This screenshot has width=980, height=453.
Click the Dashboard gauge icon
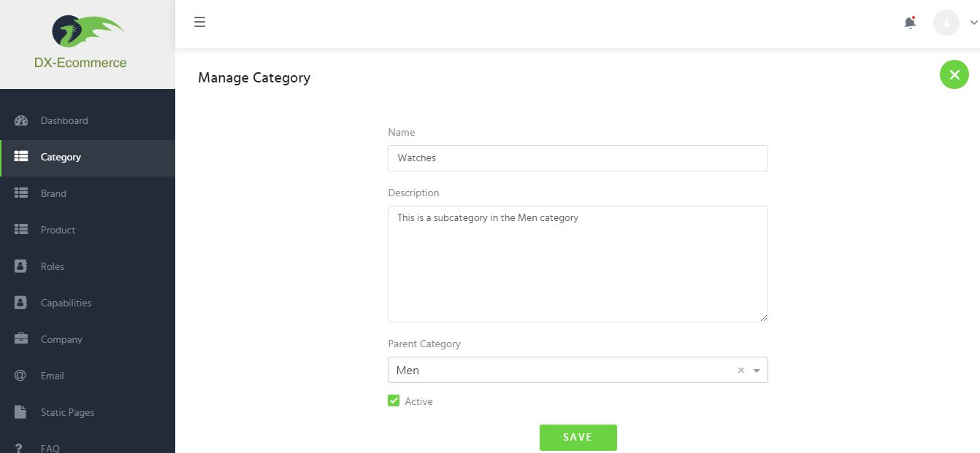(x=21, y=120)
